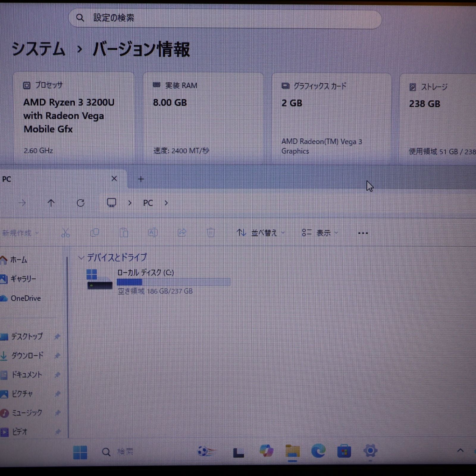Click the Copy icon in toolbar
The height and width of the screenshot is (476, 476).
(95, 233)
